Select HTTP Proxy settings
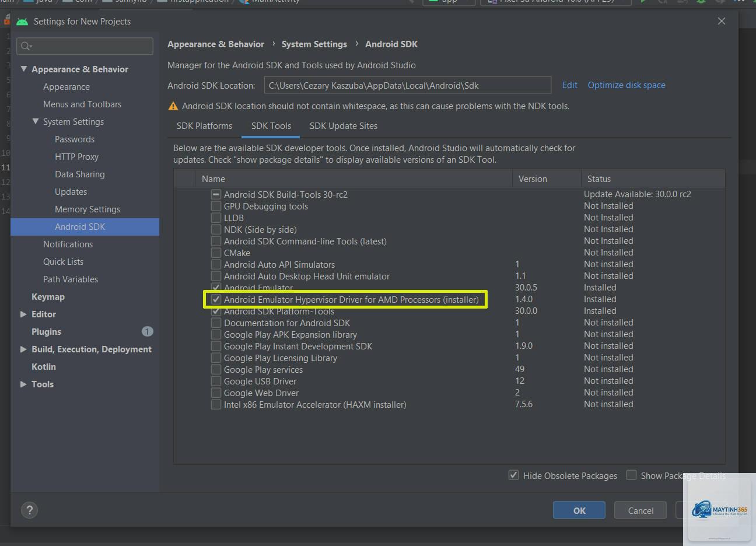The image size is (756, 546). [x=76, y=156]
